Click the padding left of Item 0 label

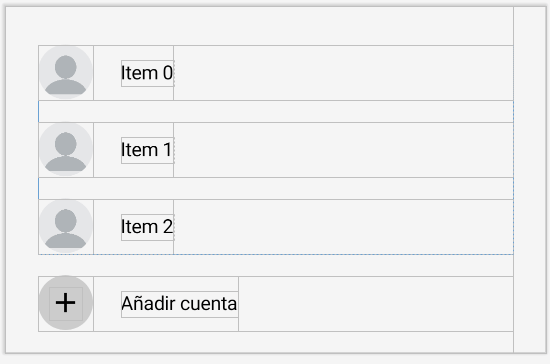107,73
